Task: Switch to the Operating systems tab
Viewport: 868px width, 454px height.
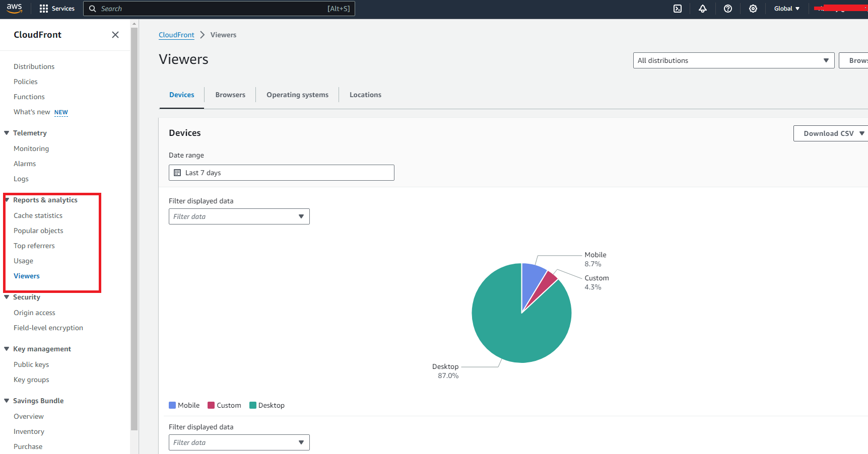Action: (297, 95)
